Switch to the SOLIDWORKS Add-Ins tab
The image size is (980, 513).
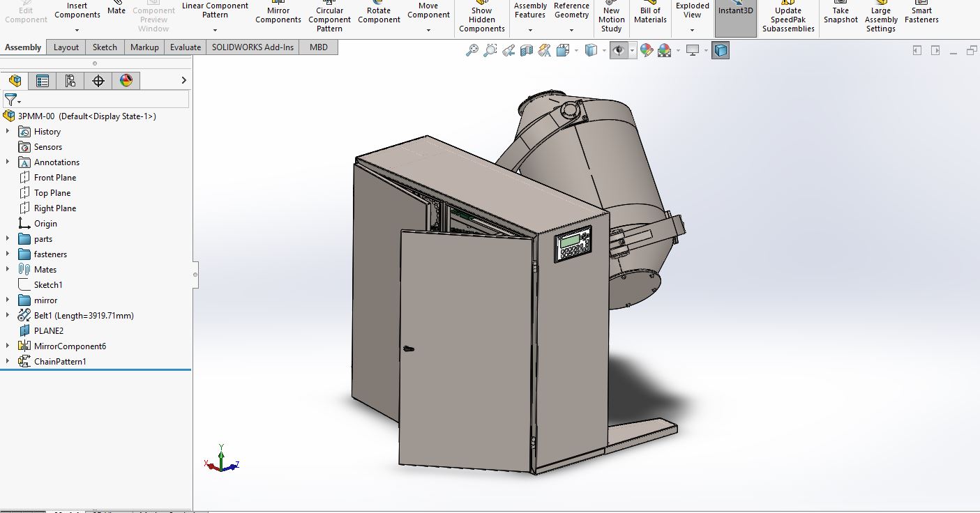(x=253, y=47)
